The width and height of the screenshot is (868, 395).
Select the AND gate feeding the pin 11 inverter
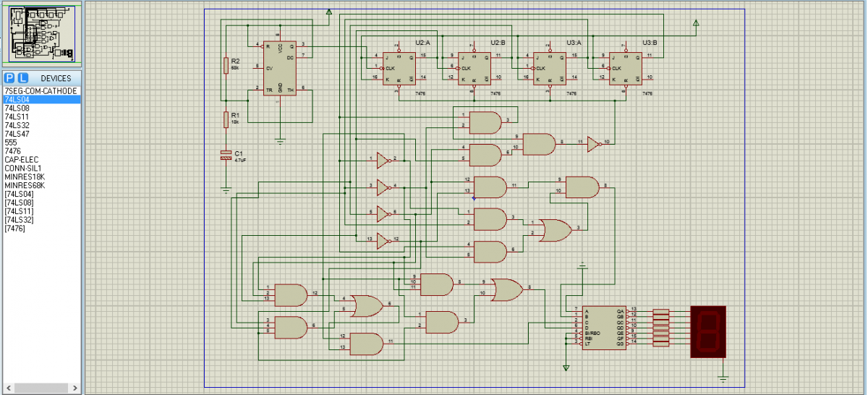coord(538,144)
